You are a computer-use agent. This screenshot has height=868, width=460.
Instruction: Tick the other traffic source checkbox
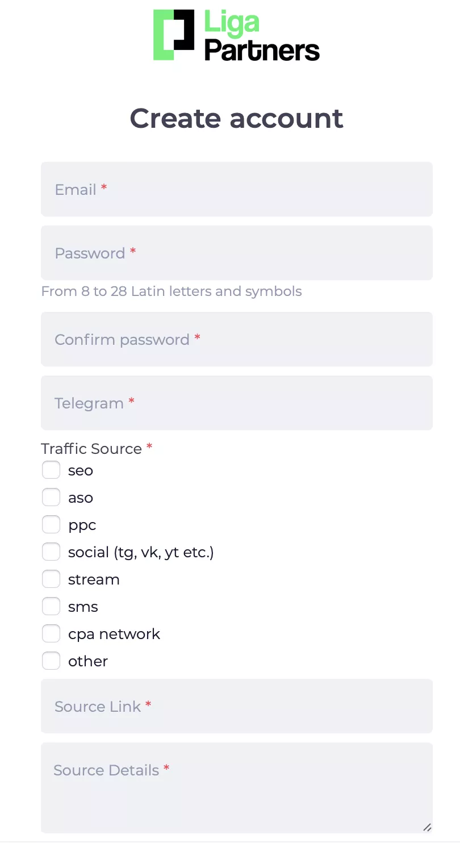(51, 661)
